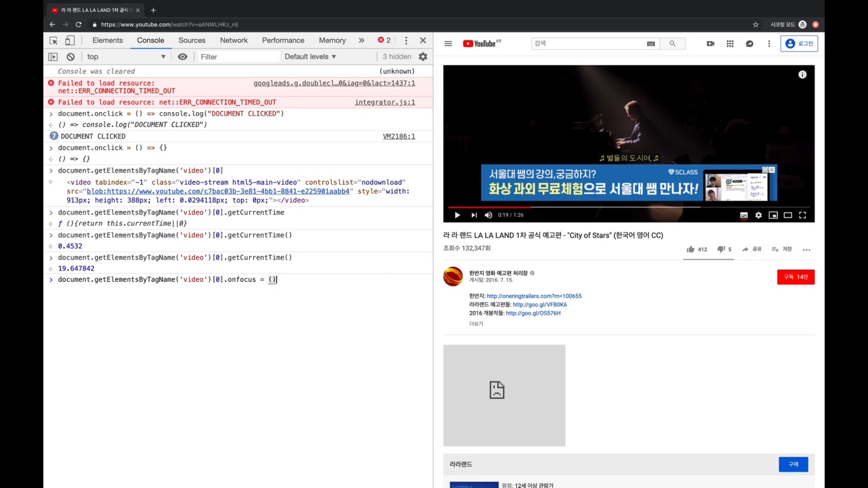The width and height of the screenshot is (868, 488).
Task: Bookmark this page with the star
Action: [755, 25]
